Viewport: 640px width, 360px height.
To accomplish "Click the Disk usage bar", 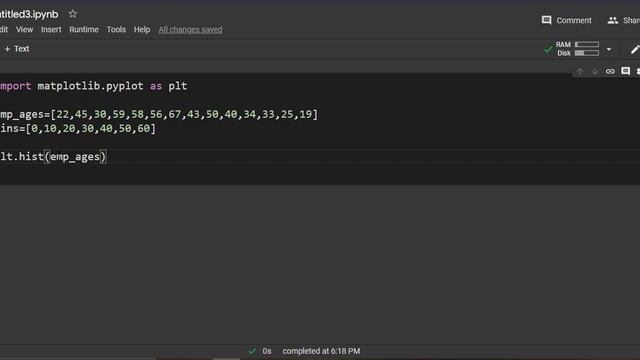I will (x=587, y=53).
